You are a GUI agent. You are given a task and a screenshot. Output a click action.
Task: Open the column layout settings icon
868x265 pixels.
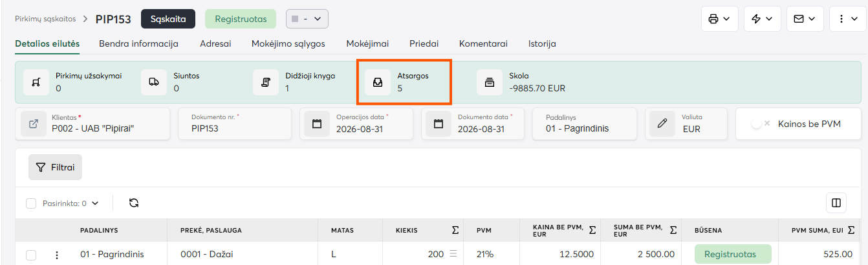[x=836, y=203]
